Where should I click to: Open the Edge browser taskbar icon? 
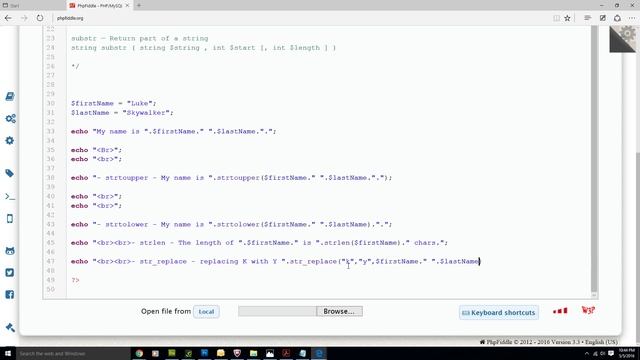319,353
